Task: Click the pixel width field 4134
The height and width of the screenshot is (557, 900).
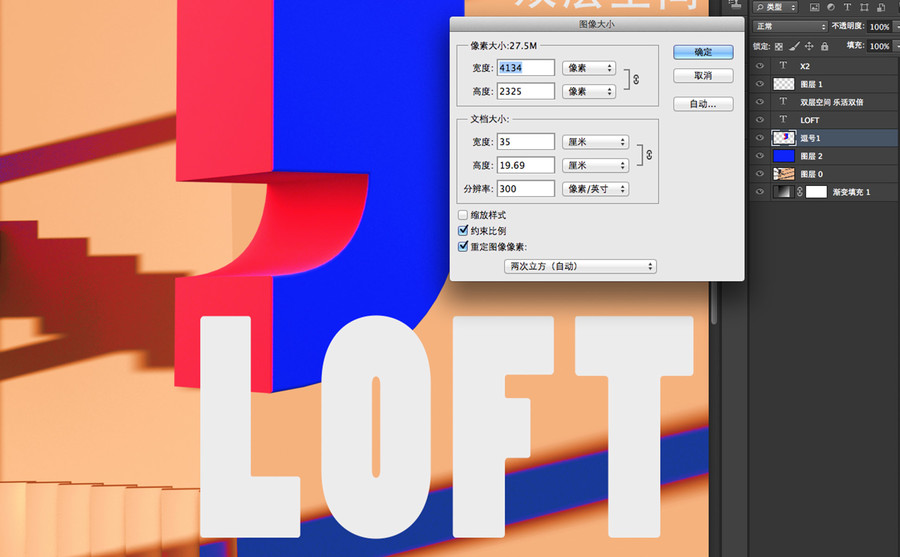Action: [526, 68]
